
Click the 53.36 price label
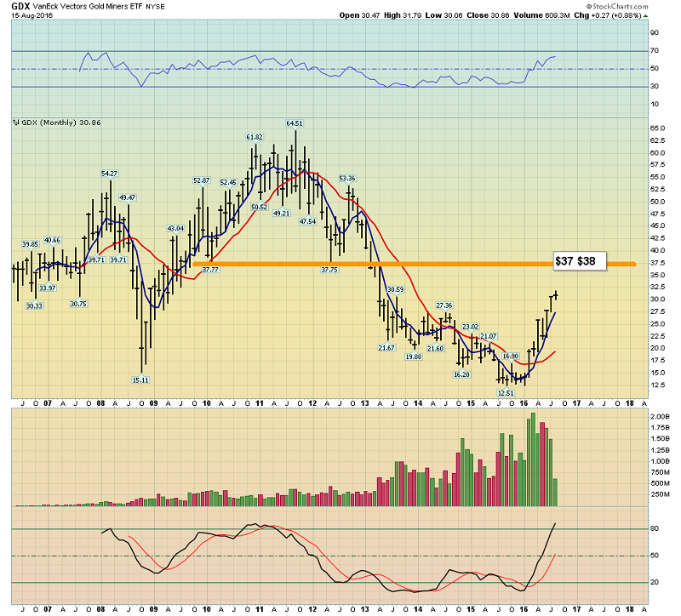347,179
